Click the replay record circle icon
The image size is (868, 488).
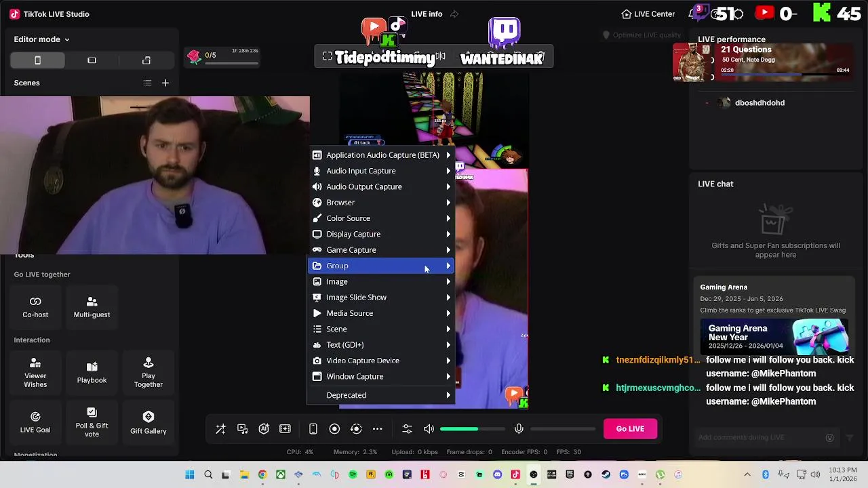356,429
